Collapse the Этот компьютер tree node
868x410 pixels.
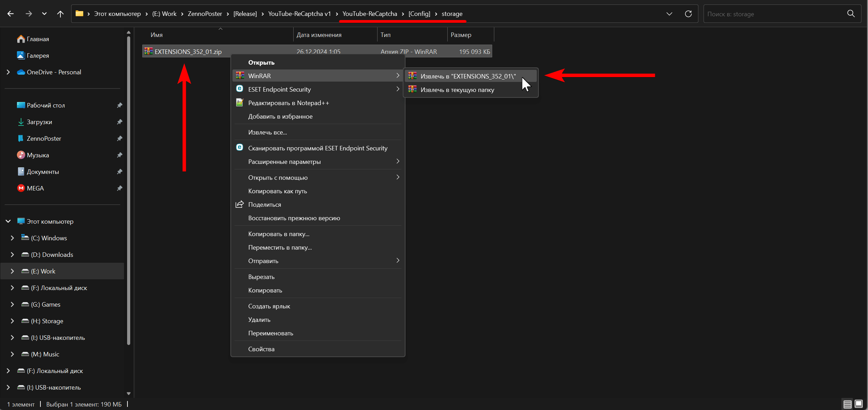(x=8, y=222)
